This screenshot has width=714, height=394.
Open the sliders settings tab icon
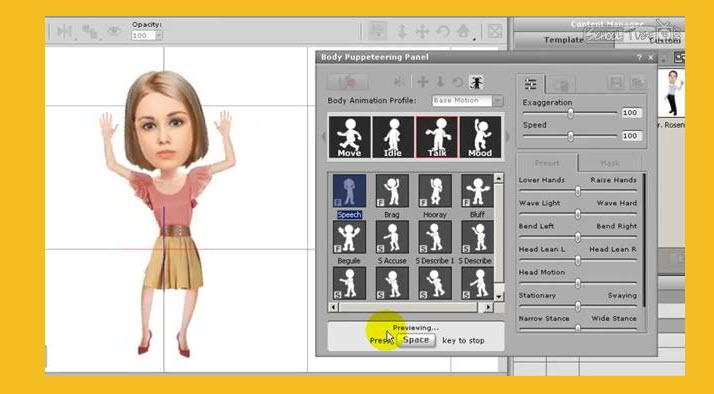[530, 84]
